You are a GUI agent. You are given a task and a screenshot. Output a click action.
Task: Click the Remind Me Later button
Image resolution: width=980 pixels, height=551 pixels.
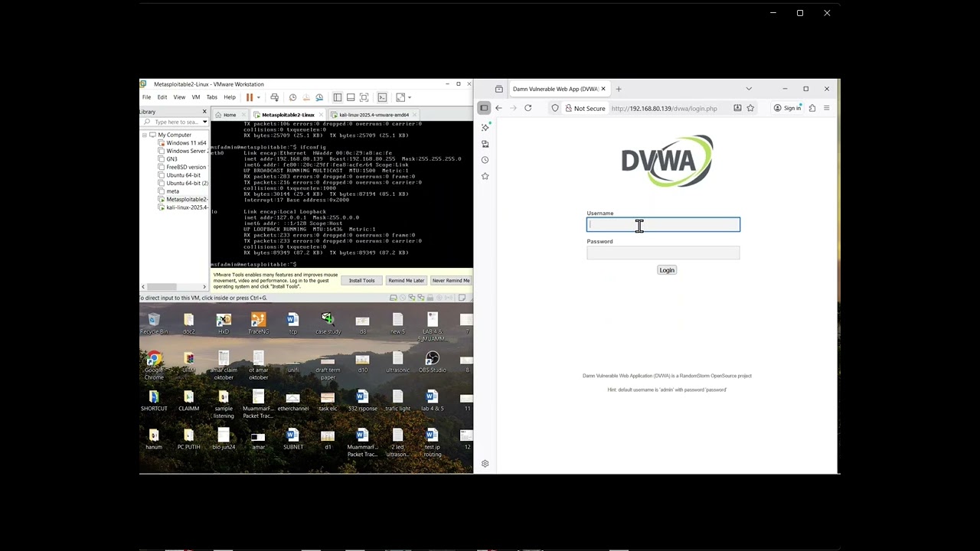tap(406, 281)
